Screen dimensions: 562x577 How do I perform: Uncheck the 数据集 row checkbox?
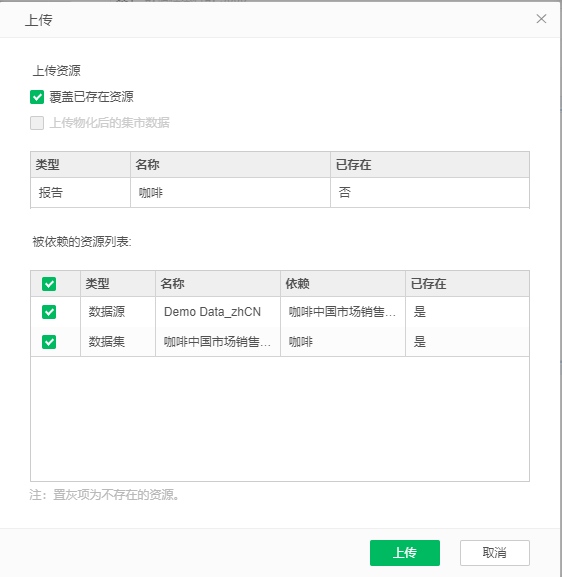49,342
